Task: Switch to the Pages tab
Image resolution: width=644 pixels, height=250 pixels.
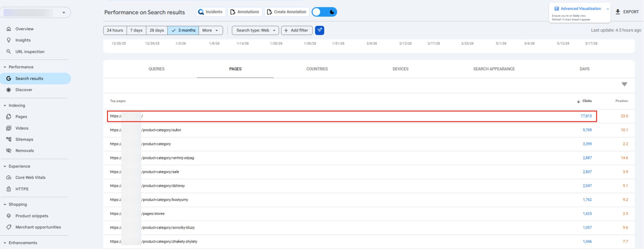Action: coord(235,69)
